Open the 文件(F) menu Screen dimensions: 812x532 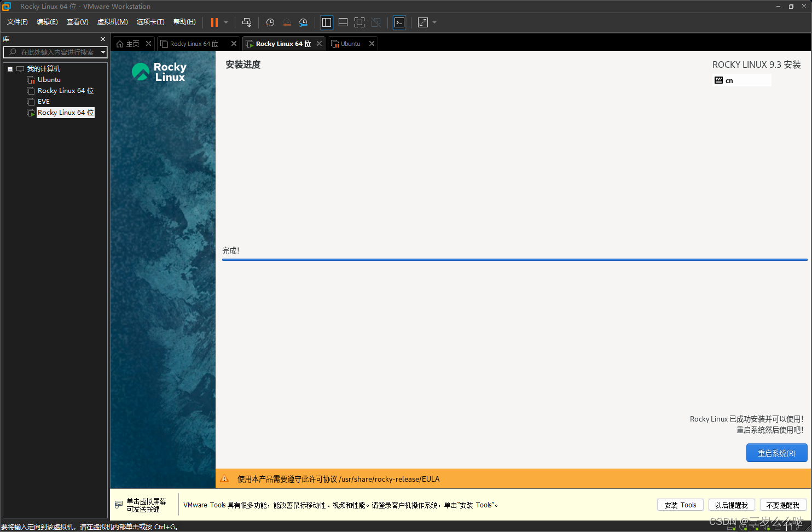[17, 22]
